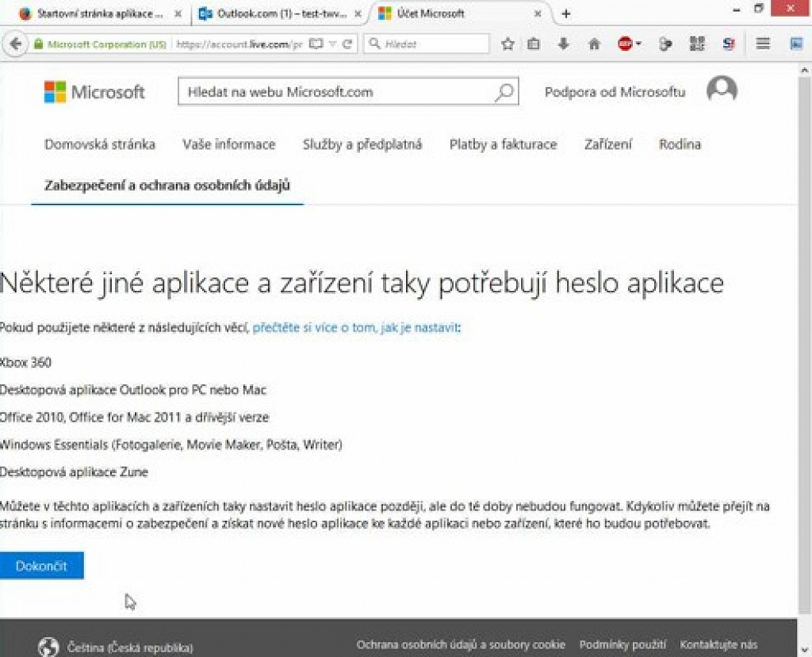Open a new tab with plus button
Viewport: 812px width, 657px height.
click(x=566, y=14)
